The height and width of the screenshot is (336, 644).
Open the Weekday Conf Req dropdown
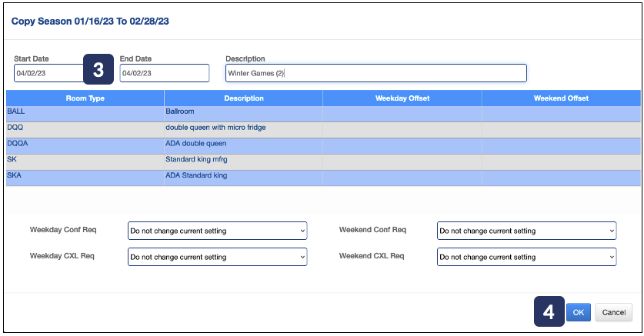(x=217, y=231)
